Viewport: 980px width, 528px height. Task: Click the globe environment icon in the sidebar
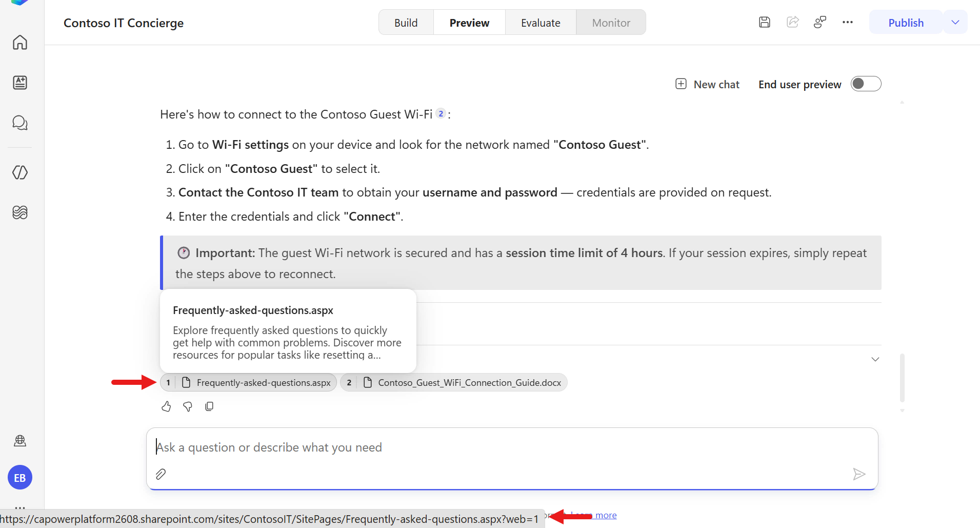pyautogui.click(x=20, y=441)
